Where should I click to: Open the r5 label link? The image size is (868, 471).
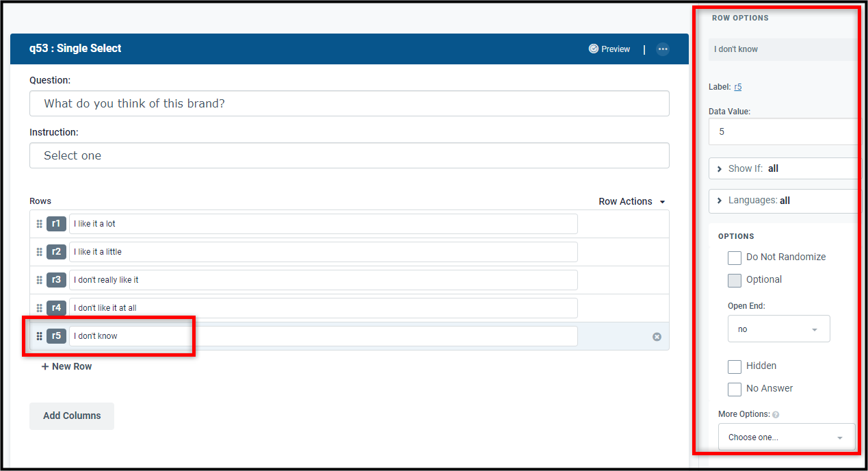click(738, 87)
